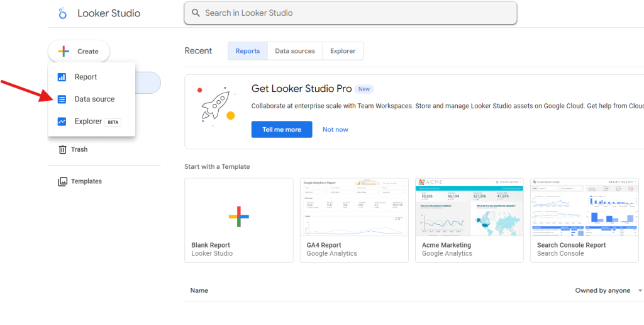Open the GA4 Report template thumbnail
This screenshot has height=325, width=644.
click(x=354, y=207)
